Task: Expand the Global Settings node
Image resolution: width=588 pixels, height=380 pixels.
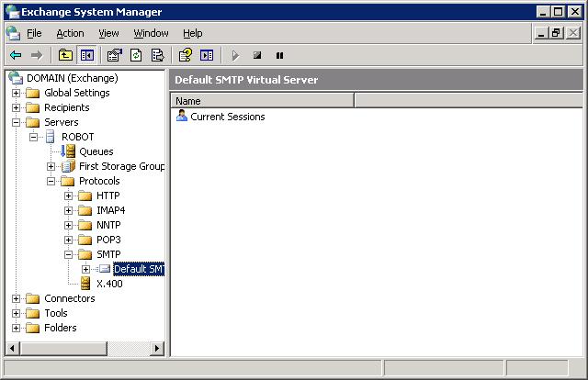Action: pyautogui.click(x=16, y=93)
